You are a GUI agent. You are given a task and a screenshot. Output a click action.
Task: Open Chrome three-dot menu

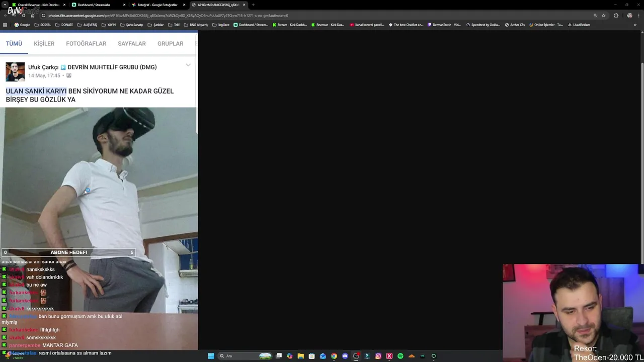coord(638,16)
